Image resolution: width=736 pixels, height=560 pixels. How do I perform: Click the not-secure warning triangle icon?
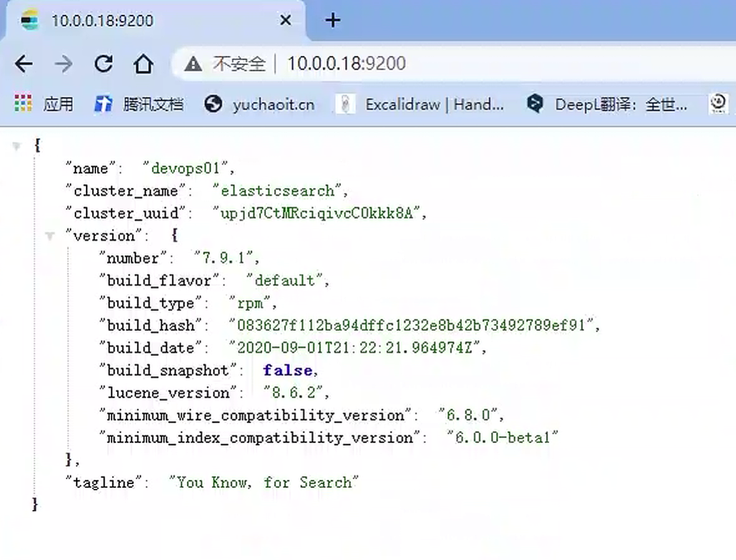coord(193,64)
